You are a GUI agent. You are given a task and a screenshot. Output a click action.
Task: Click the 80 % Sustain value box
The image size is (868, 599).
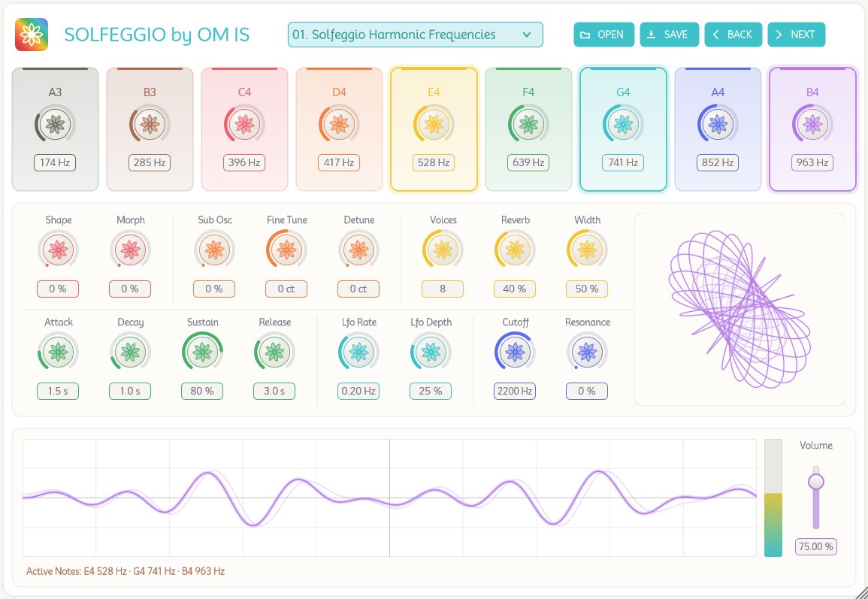pyautogui.click(x=202, y=391)
